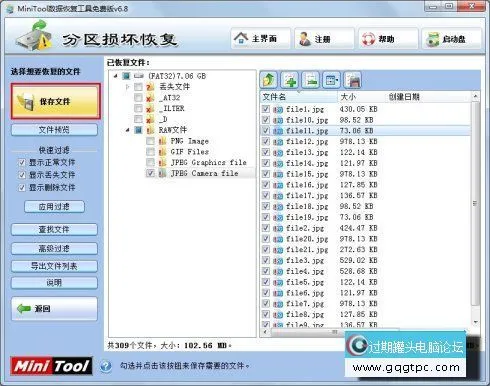This screenshot has height=386, width=490.
Task: Click the green minus toolbar icon
Action: 311,80
